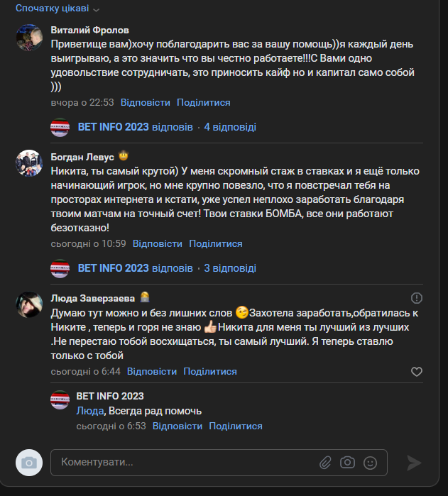Click Люда Заверзаева's avatar picture
448x496 pixels.
pyautogui.click(x=29, y=304)
